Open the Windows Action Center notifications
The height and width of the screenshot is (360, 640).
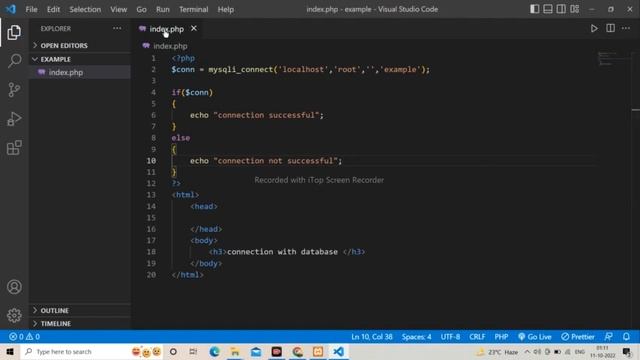click(x=627, y=352)
